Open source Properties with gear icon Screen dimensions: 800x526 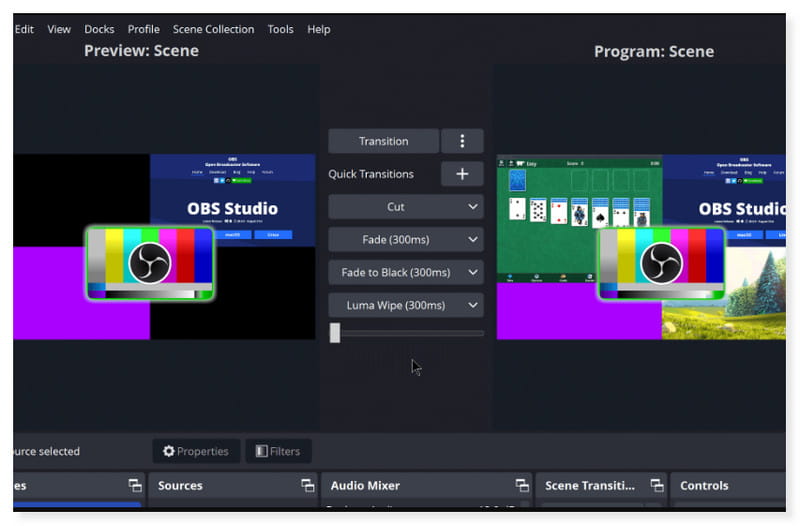coord(196,451)
